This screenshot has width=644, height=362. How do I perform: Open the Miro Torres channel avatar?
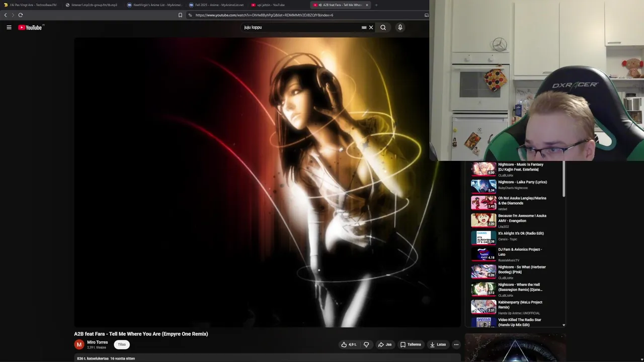[x=79, y=344]
